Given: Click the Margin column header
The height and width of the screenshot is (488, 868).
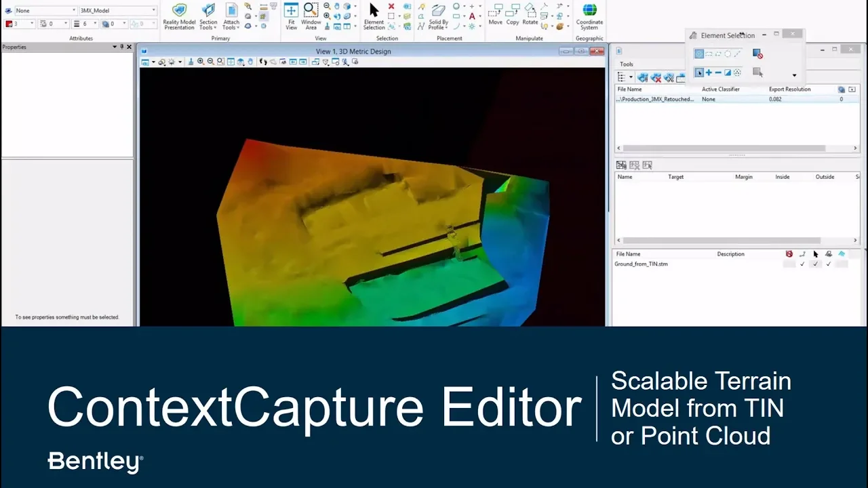Looking at the screenshot, I should [743, 177].
